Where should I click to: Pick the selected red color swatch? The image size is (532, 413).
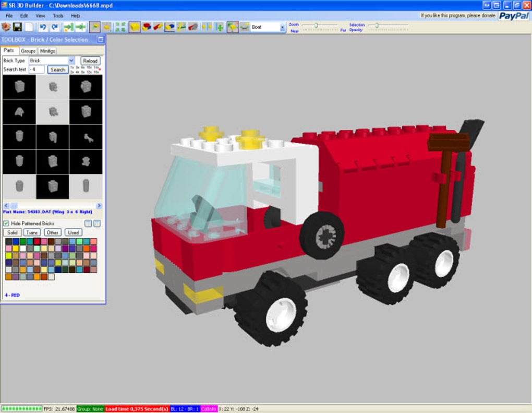pos(37,242)
